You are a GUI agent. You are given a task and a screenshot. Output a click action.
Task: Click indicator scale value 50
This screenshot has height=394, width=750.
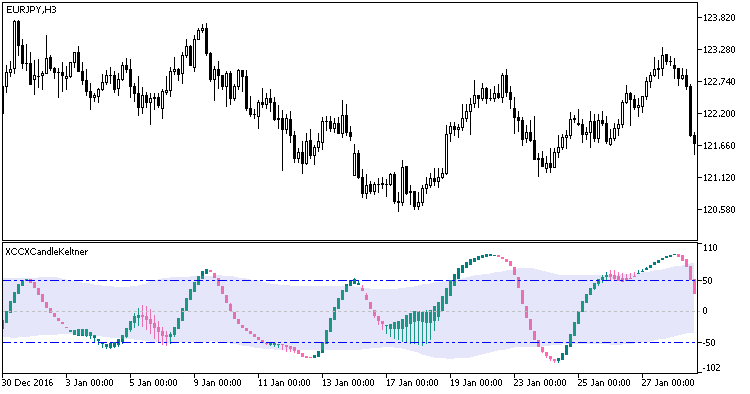708,280
